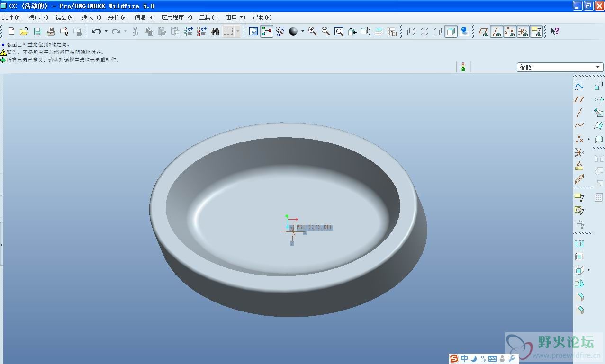Expand the Undo history dropdown arrow
Image resolution: width=605 pixels, height=364 pixels.
(x=106, y=31)
